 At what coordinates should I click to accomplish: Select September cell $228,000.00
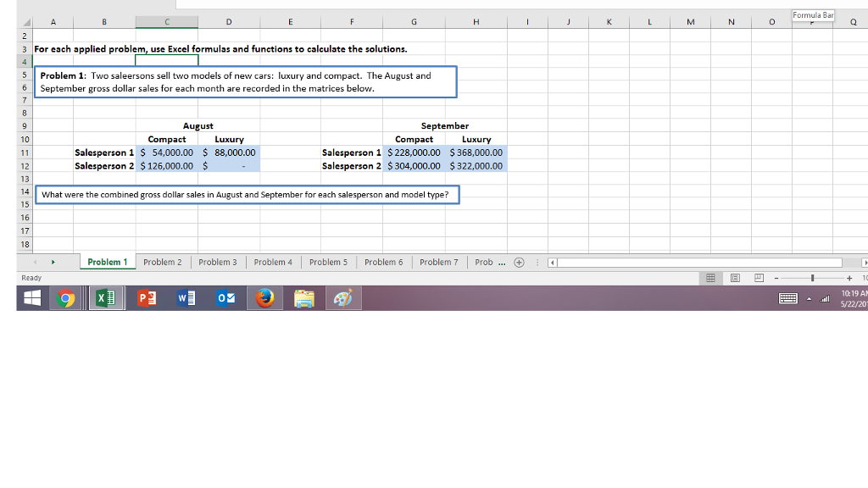coord(414,152)
